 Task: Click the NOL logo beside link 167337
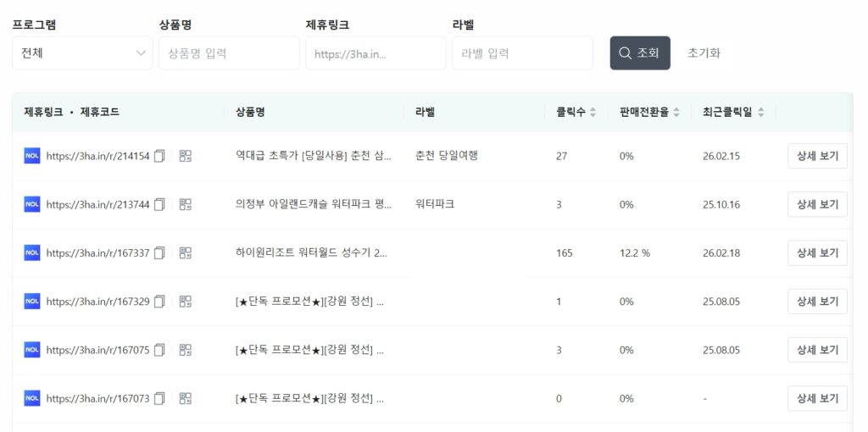pos(32,252)
